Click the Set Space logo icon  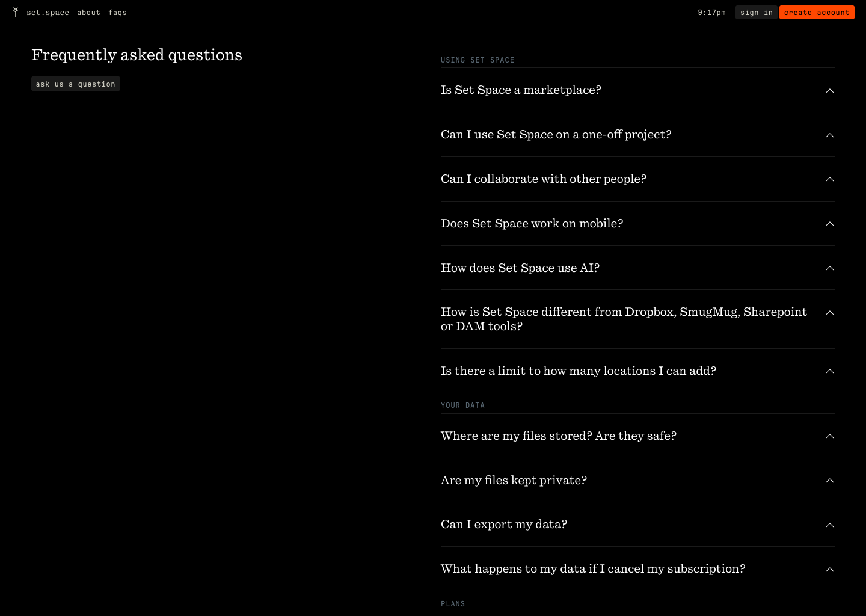[16, 12]
